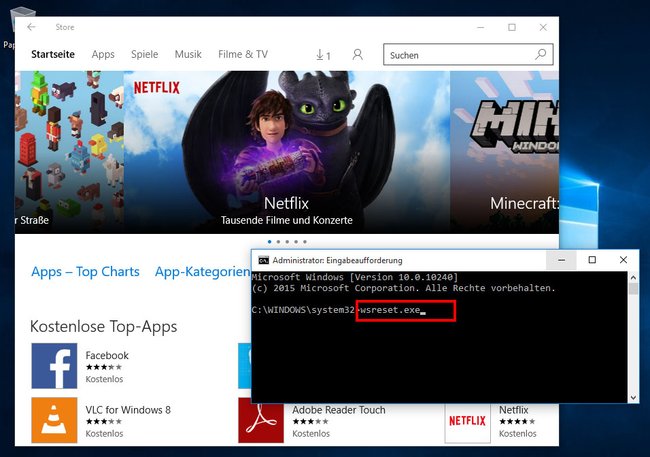This screenshot has height=457, width=650.
Task: Click Kostenlos under VLC for Windows 8
Action: (x=104, y=433)
